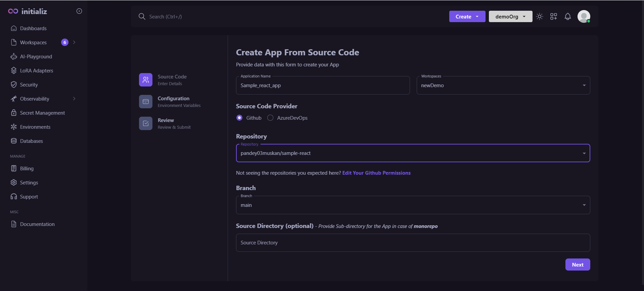Click the Workspaces count badge 6

(65, 42)
